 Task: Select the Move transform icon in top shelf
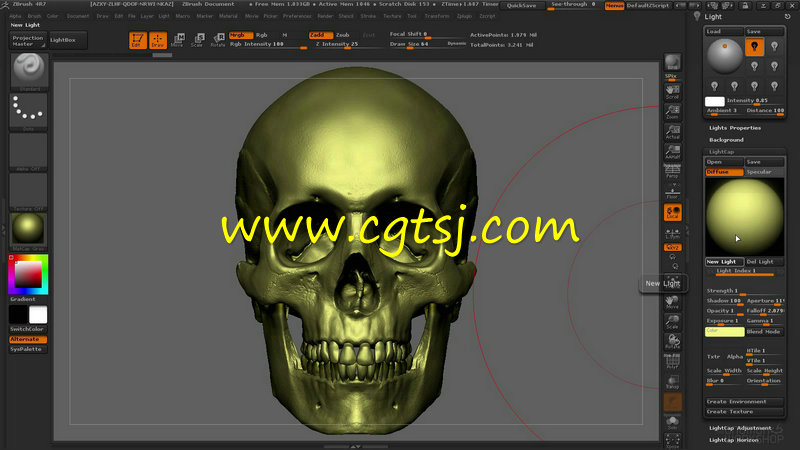pos(178,40)
